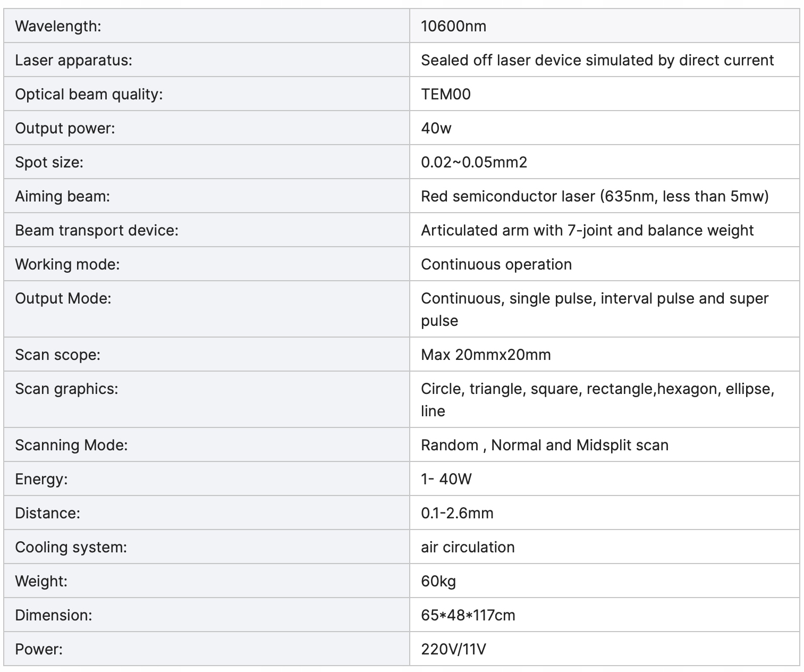Select the 220V/11V power value
The width and height of the screenshot is (804, 672).
point(453,649)
